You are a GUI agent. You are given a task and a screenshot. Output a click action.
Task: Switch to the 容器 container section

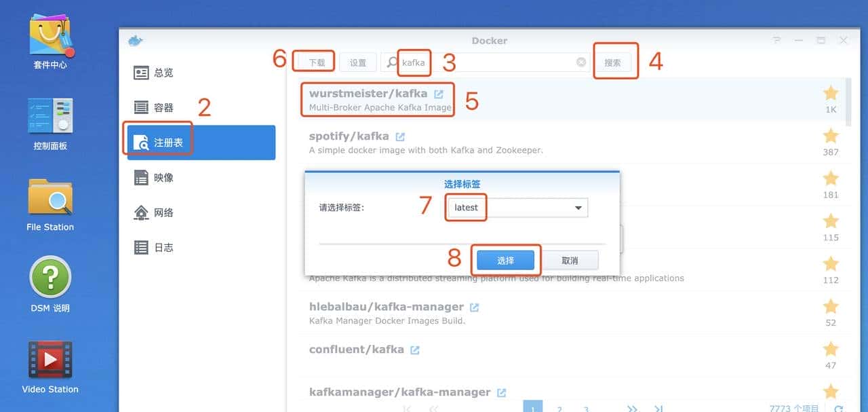tap(200, 107)
